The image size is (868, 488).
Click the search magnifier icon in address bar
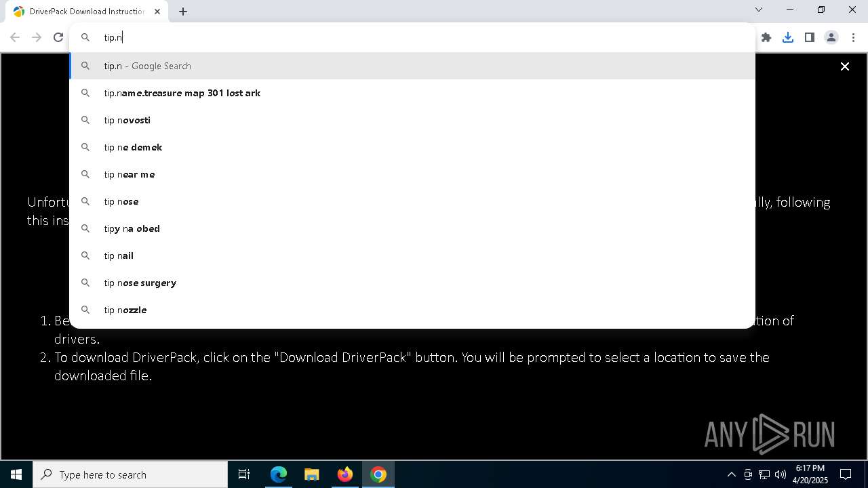pyautogui.click(x=85, y=37)
